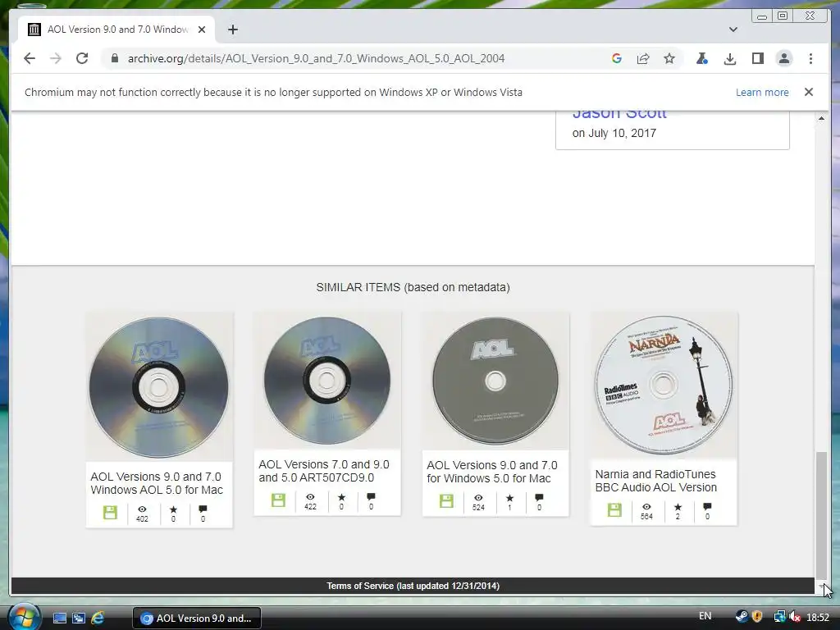
Task: Select the AOL Version 9.0 and 7.0 tab
Action: (116, 30)
